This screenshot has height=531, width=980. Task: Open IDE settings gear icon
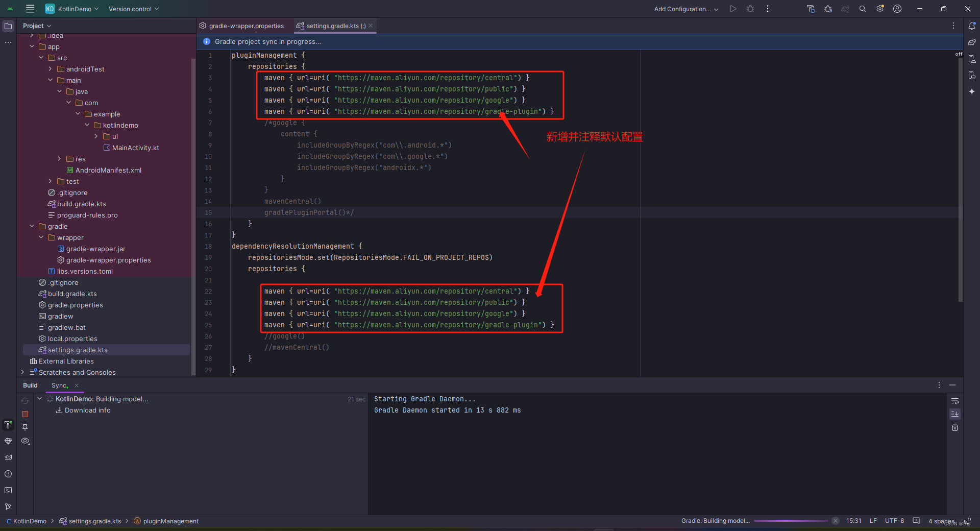pyautogui.click(x=880, y=9)
